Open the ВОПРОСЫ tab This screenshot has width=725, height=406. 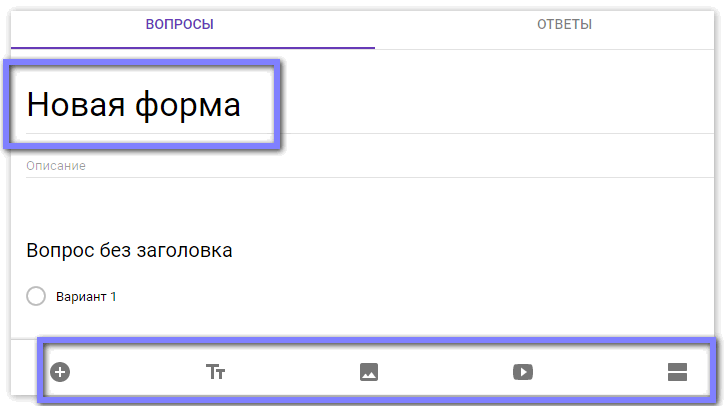pos(180,24)
